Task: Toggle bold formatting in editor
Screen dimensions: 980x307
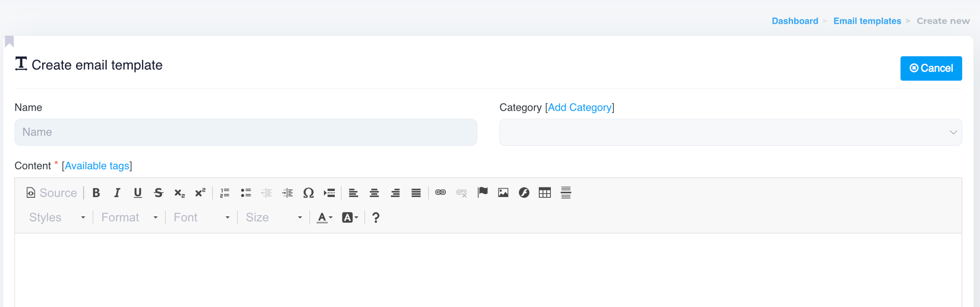Action: [x=96, y=193]
